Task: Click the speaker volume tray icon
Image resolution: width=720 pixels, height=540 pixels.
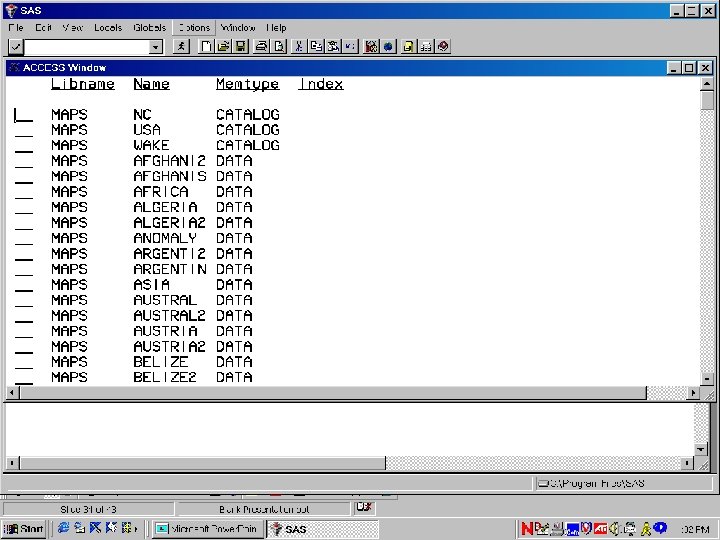Action: (x=615, y=529)
